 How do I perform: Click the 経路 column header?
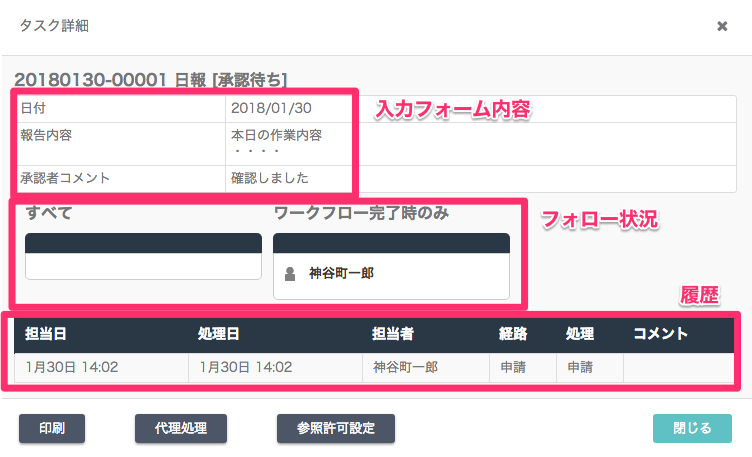tap(513, 334)
